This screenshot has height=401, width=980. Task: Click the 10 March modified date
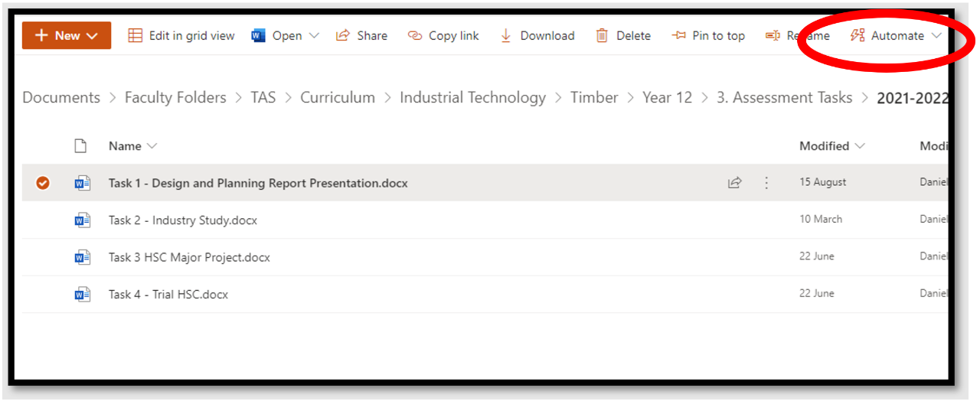point(821,219)
